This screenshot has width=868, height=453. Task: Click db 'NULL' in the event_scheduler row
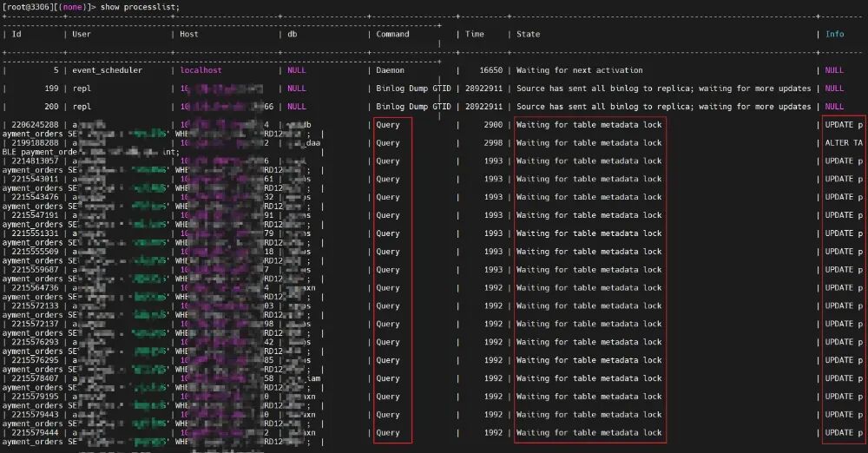(x=296, y=70)
